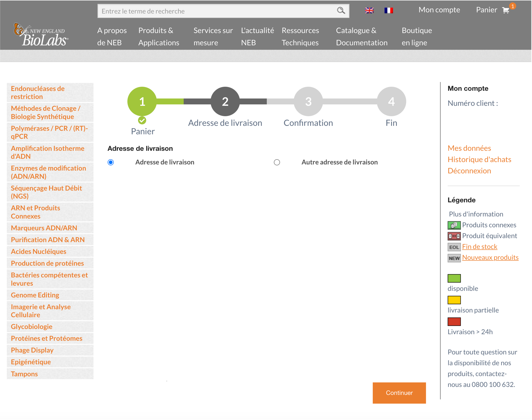Click step 1 Panier circle
Image resolution: width=532 pixels, height=420 pixels.
[x=142, y=101]
